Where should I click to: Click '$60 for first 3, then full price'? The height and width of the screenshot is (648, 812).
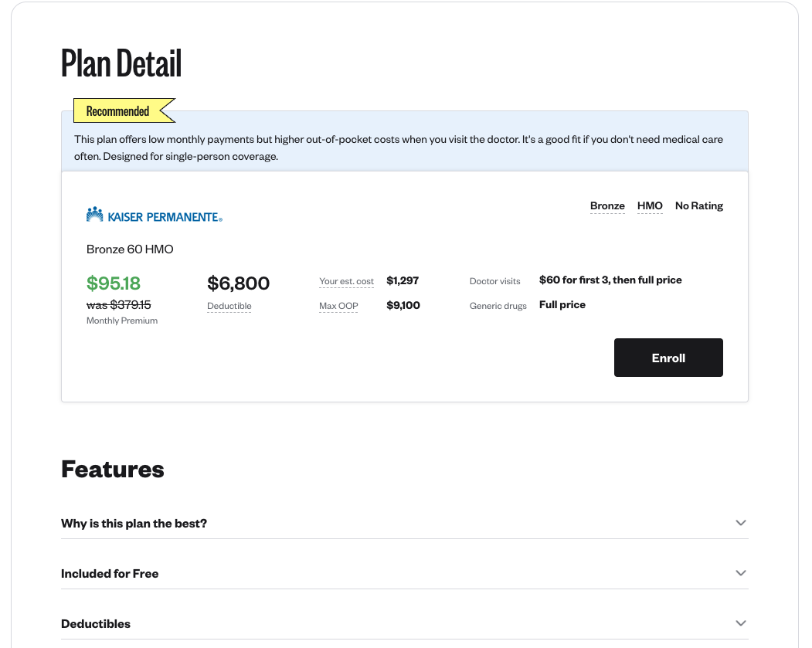tap(610, 280)
